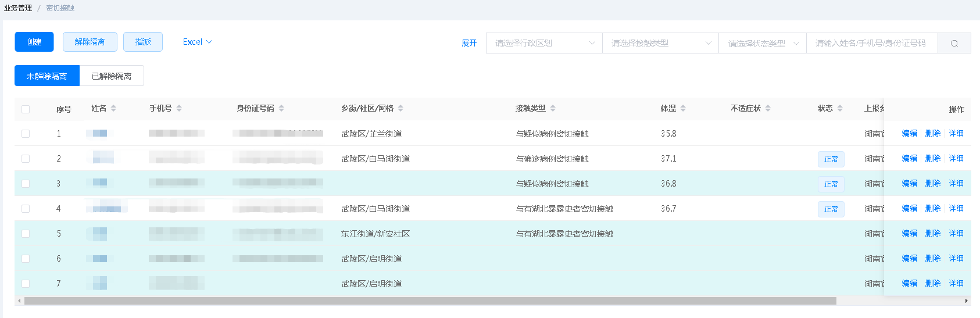Image resolution: width=980 pixels, height=318 pixels.
Task: Click temperature value 35.8
Action: [668, 134]
